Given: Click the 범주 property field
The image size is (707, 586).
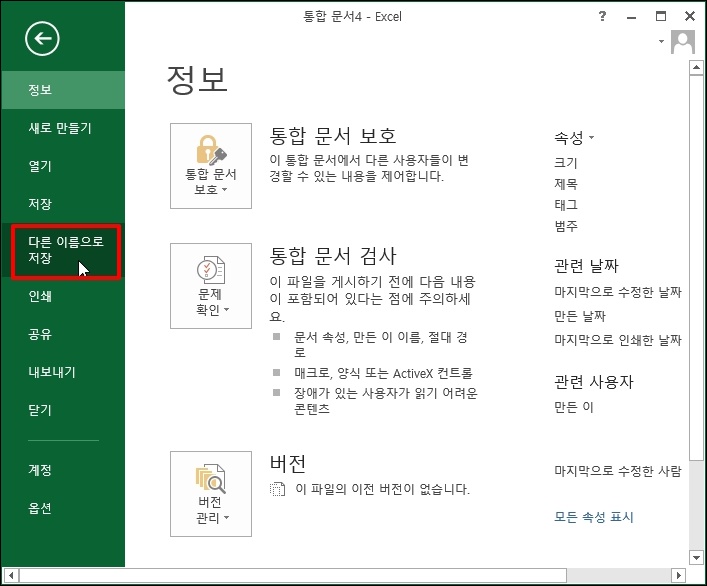Looking at the screenshot, I should click(565, 225).
